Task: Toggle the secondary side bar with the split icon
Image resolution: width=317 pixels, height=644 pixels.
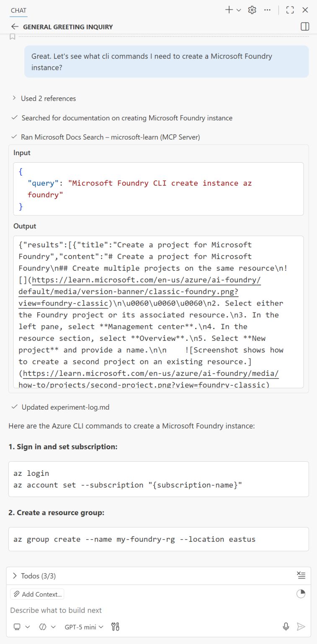Action: [305, 26]
